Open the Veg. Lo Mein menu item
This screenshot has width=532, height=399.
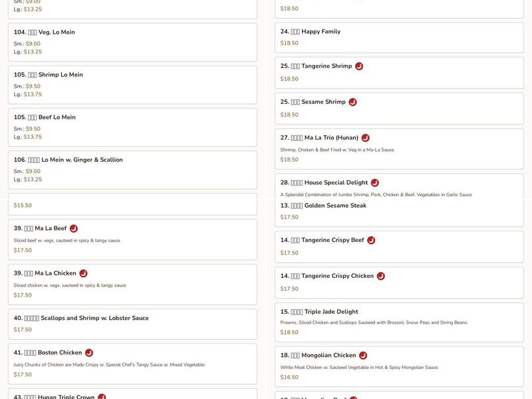coord(57,33)
